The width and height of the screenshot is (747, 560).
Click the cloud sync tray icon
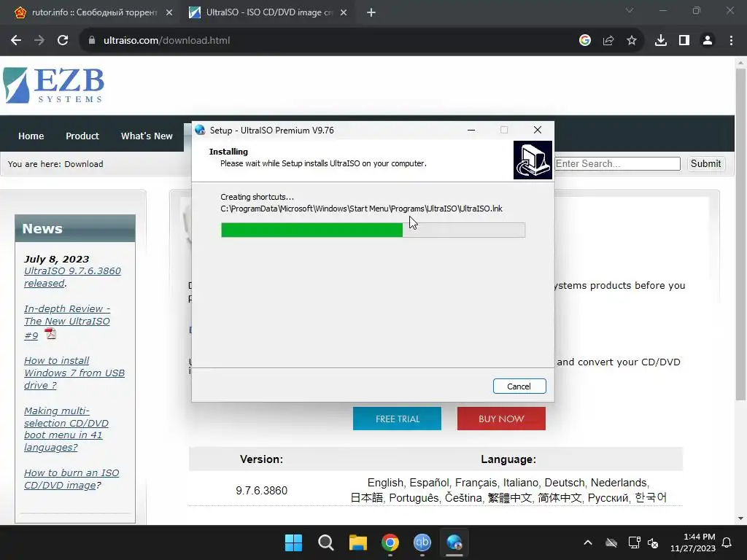pyautogui.click(x=611, y=542)
